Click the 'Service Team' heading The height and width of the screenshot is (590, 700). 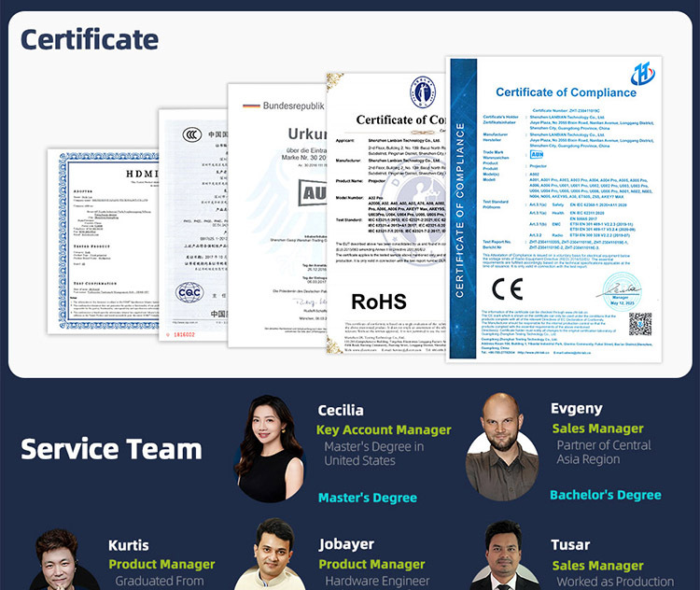tap(111, 449)
